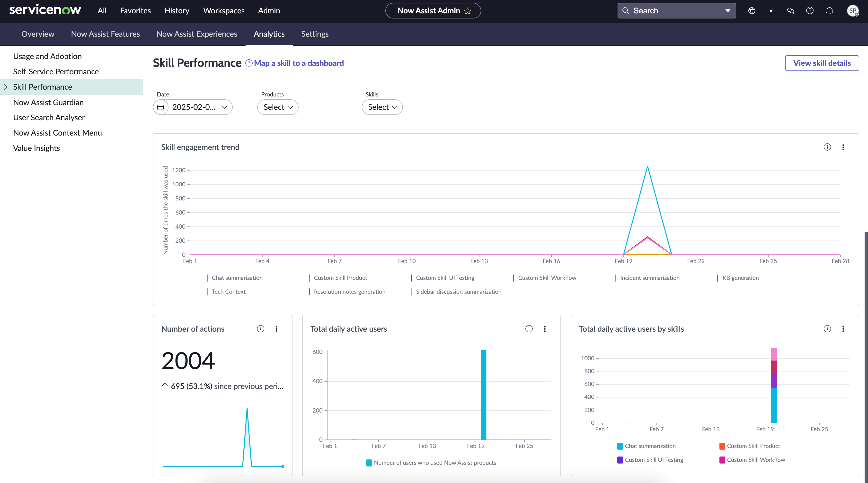Open Now Assist Context Menu sidebar item
This screenshot has width=868, height=483.
click(57, 133)
